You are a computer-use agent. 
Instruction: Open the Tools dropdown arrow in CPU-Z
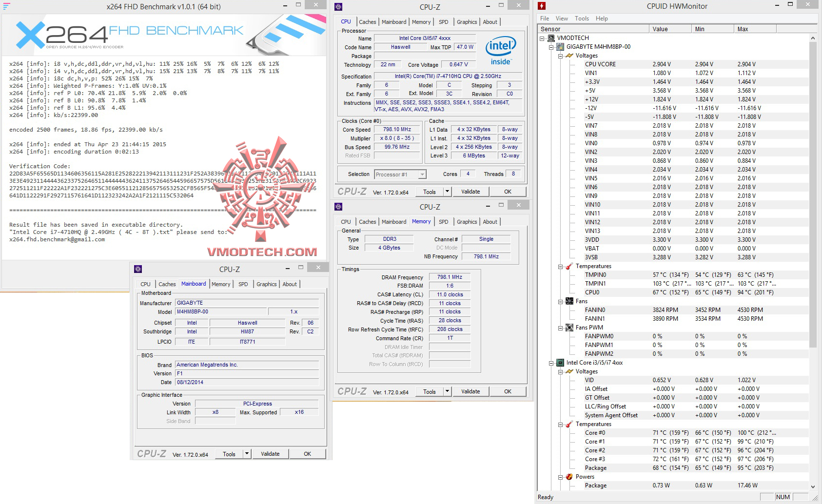446,191
